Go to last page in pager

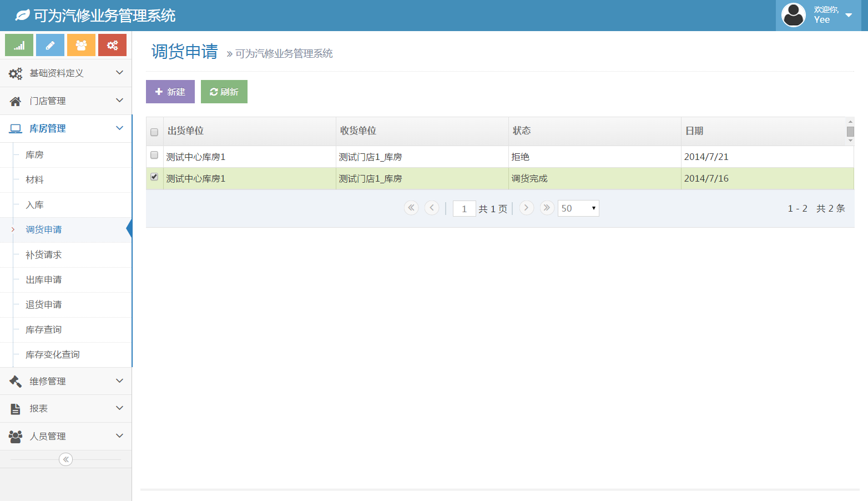(x=547, y=208)
